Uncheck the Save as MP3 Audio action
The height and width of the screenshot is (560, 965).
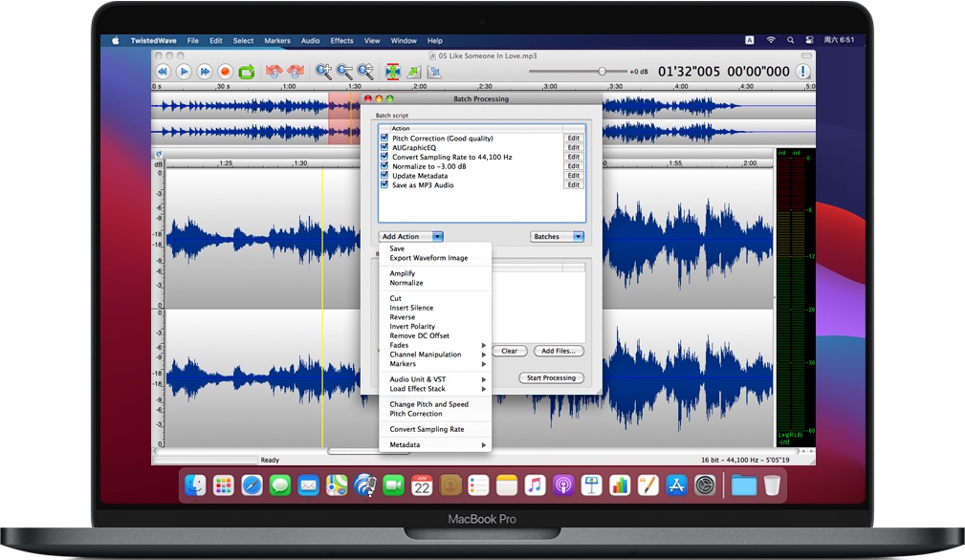384,184
